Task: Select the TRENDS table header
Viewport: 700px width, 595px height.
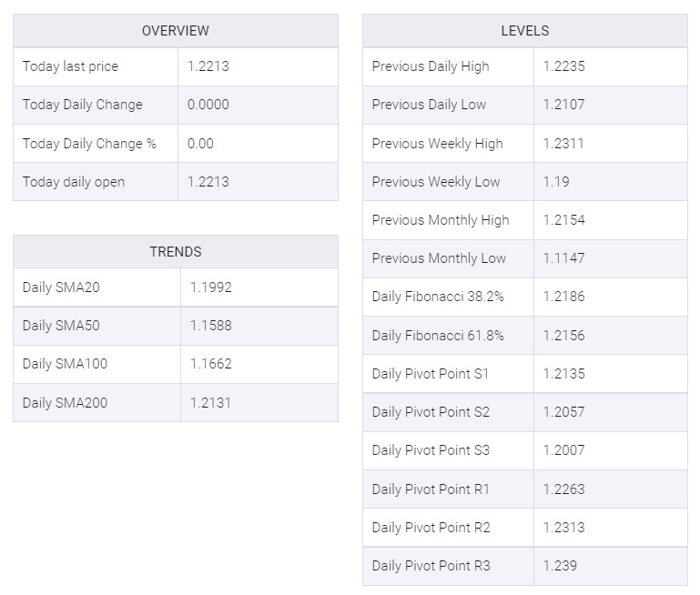Action: pos(176,252)
